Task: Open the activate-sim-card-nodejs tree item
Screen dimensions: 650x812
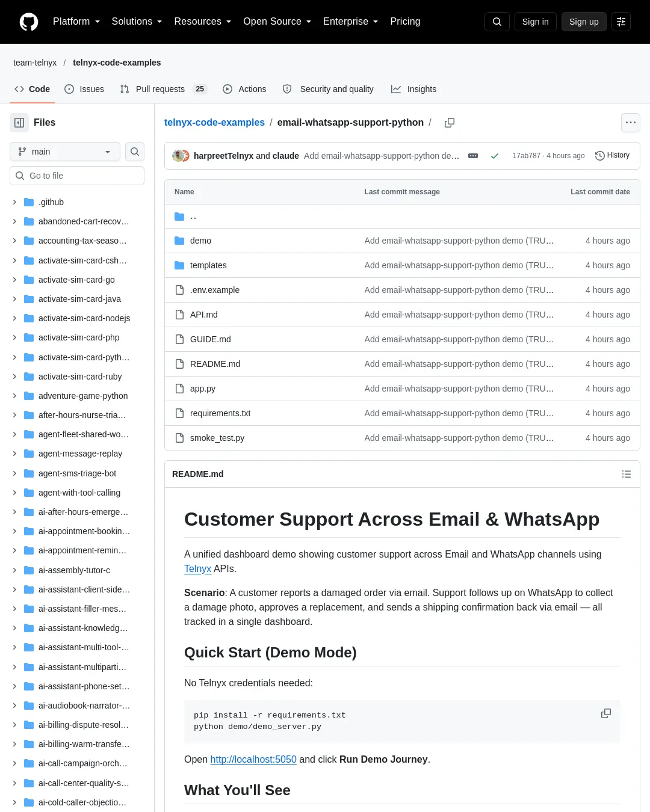Action: click(84, 318)
